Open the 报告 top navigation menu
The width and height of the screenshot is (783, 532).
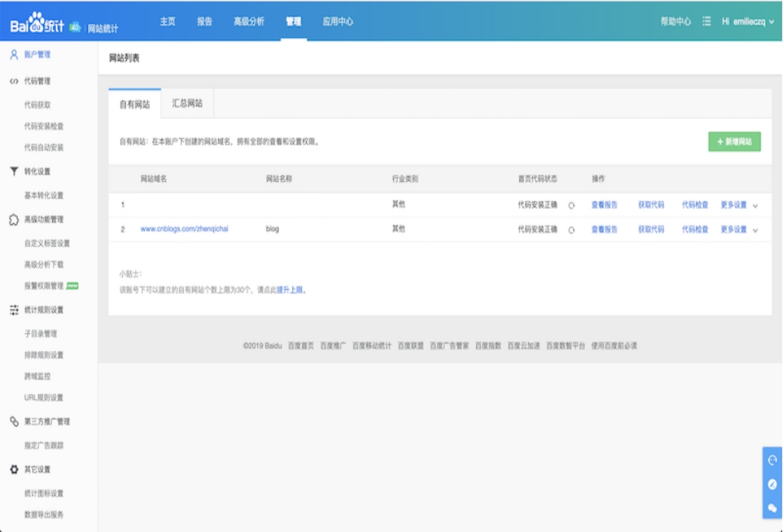(205, 22)
